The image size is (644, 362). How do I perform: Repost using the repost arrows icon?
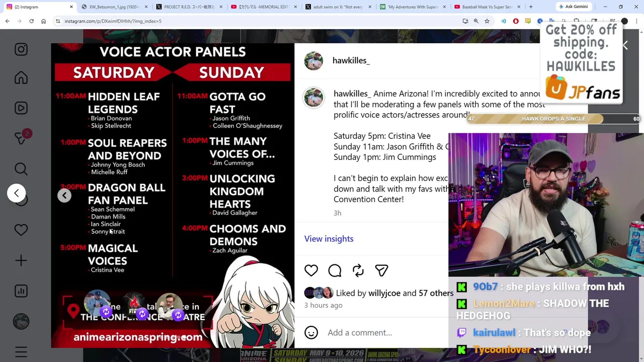[x=358, y=270]
